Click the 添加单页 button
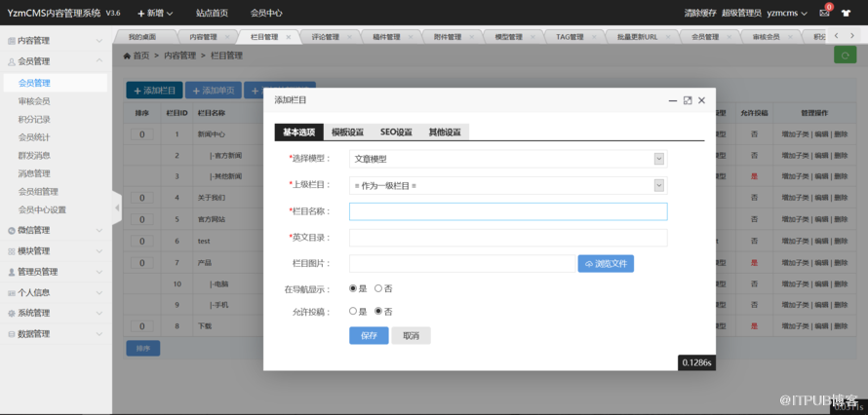 click(214, 91)
